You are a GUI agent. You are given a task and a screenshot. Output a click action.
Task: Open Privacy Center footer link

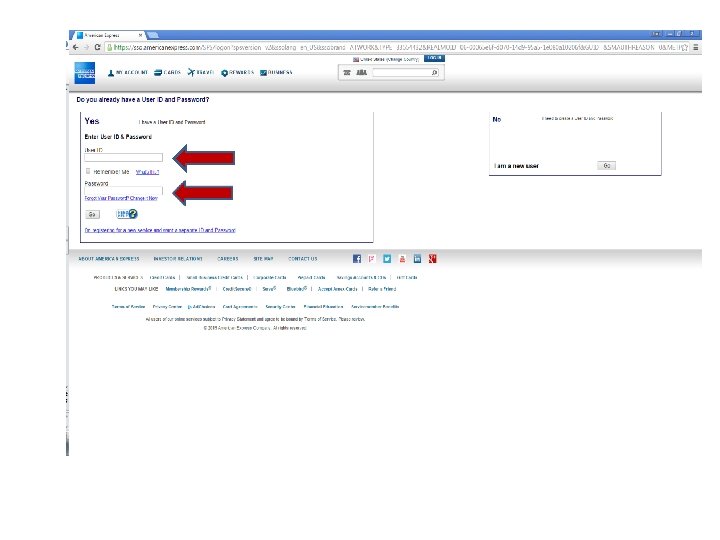point(167,307)
